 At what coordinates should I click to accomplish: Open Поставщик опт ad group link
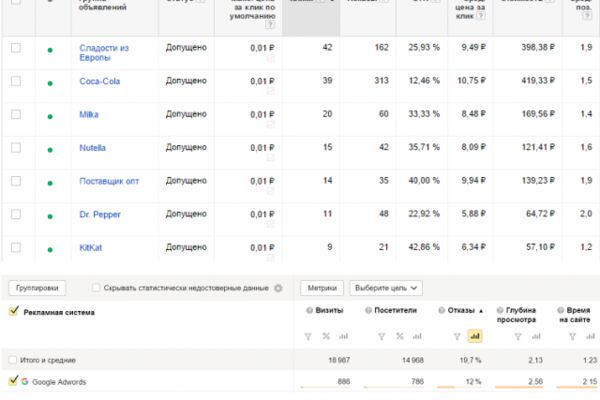(x=109, y=181)
